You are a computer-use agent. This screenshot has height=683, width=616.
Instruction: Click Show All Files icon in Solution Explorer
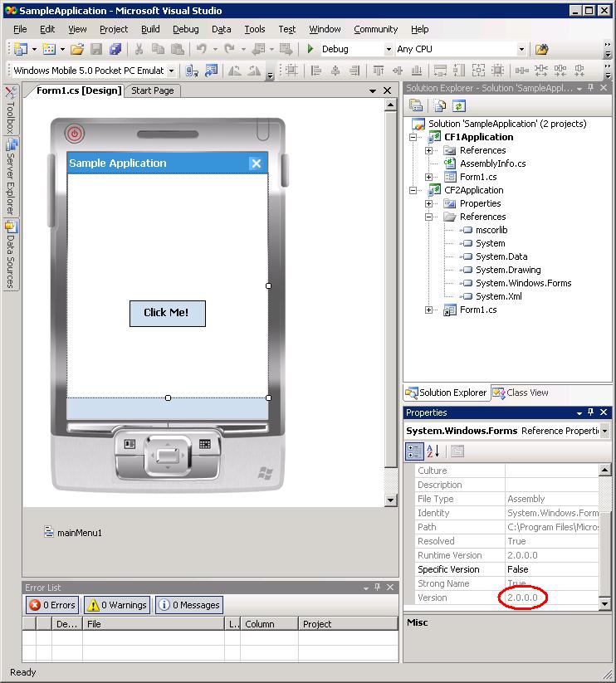[x=440, y=105]
